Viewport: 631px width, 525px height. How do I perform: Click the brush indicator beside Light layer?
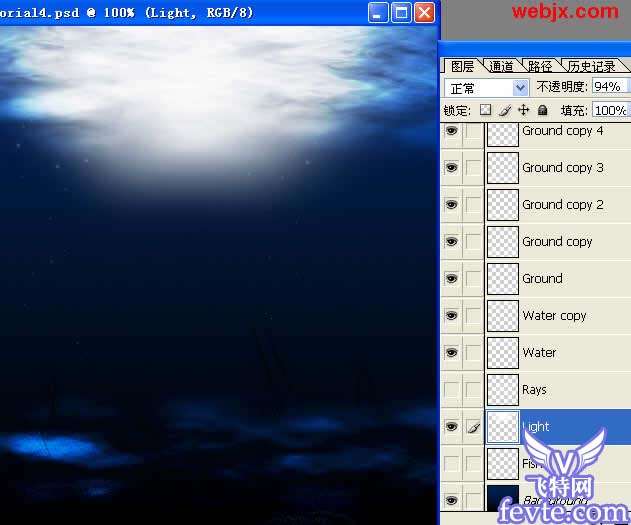[473, 427]
